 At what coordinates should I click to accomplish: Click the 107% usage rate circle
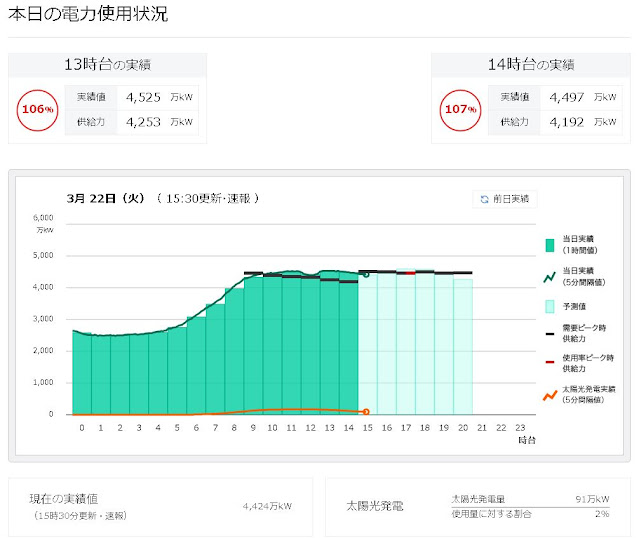pyautogui.click(x=461, y=110)
